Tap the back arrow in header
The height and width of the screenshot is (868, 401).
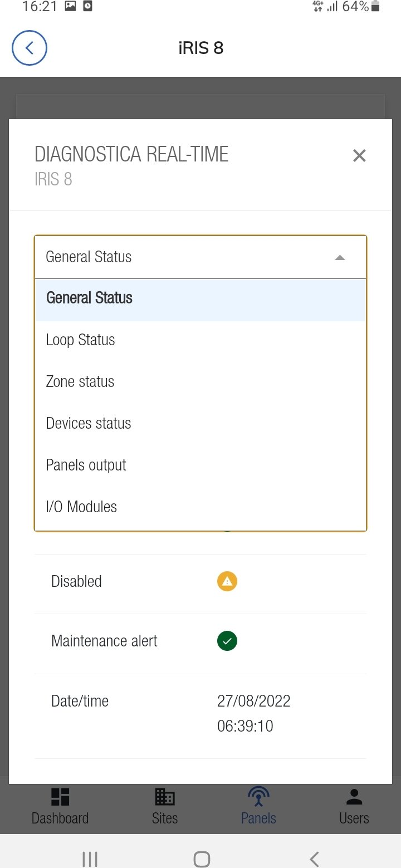tap(30, 48)
